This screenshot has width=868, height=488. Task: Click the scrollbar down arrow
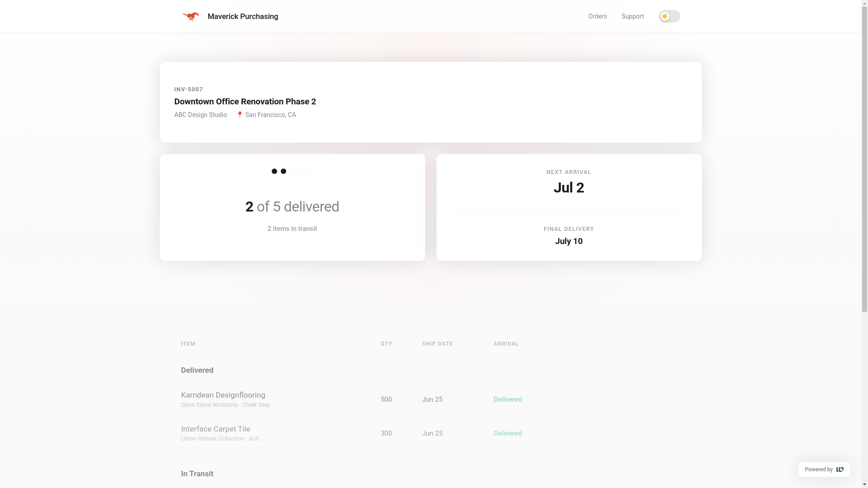click(x=864, y=484)
